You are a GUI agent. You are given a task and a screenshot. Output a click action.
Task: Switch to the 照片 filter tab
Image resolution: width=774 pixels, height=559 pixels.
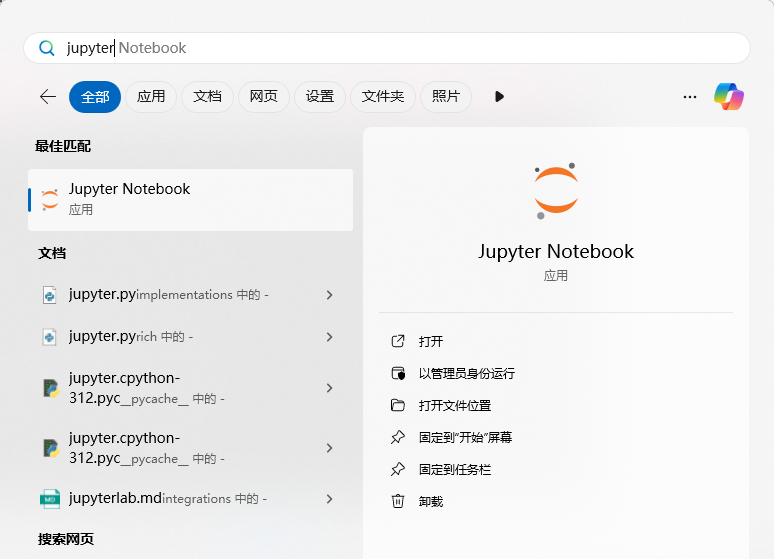(x=446, y=97)
